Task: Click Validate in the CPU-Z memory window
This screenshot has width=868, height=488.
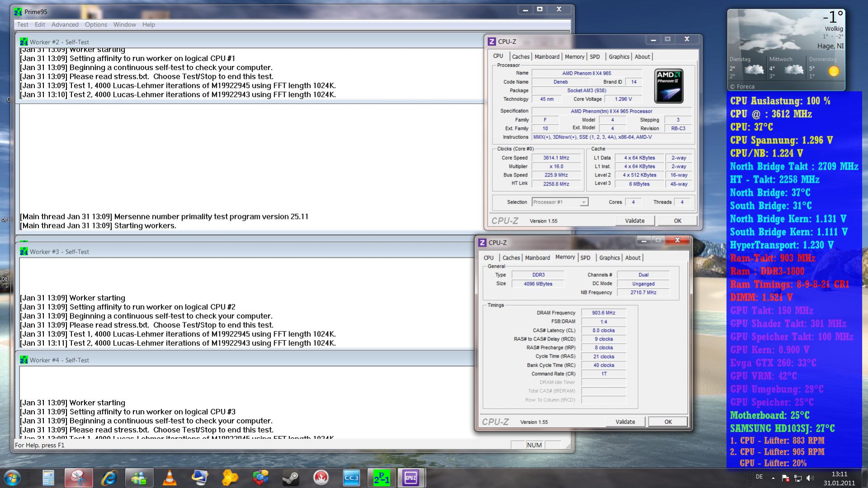Action: click(x=625, y=422)
